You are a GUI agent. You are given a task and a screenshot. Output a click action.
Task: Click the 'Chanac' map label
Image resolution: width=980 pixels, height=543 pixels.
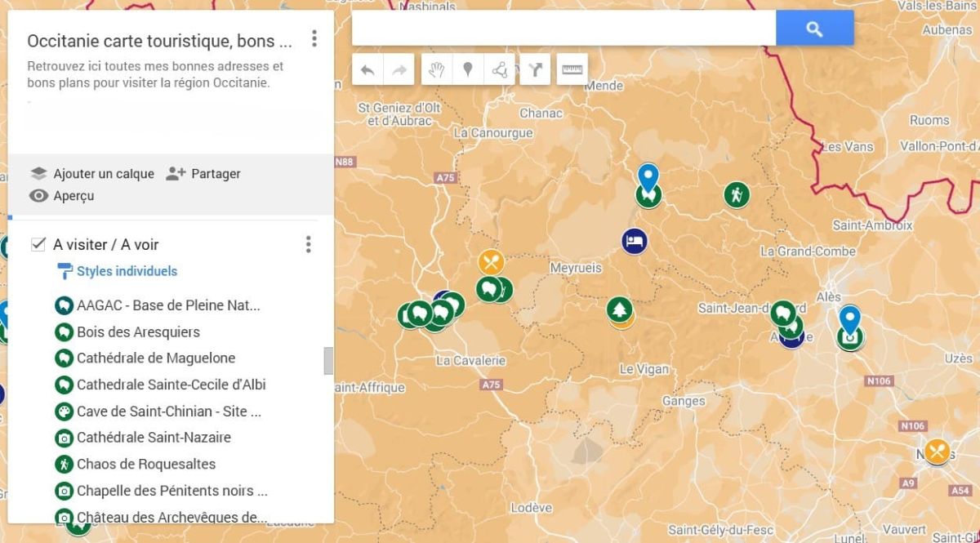coord(541,113)
